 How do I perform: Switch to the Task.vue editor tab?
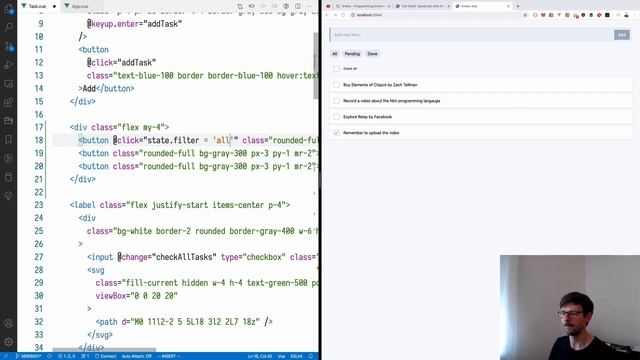click(x=38, y=6)
